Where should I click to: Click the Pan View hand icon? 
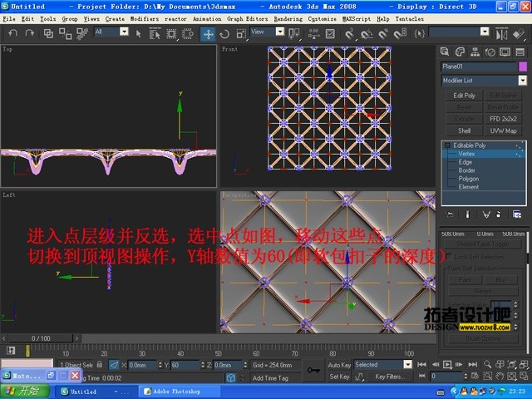500,377
